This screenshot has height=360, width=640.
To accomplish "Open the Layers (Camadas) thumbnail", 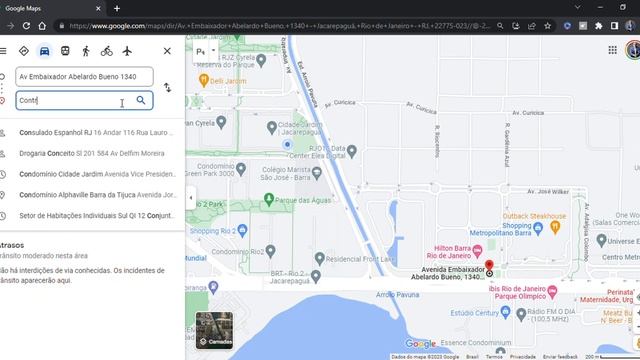I will coord(214,330).
